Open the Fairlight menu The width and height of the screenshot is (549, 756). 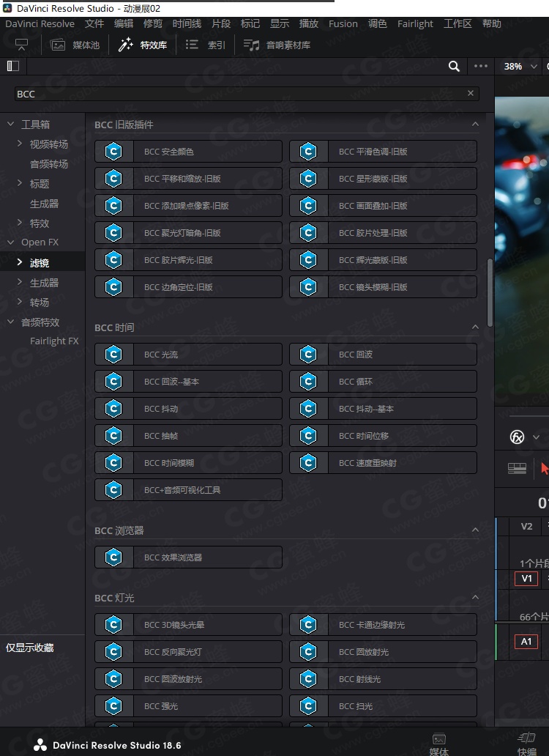click(x=415, y=23)
